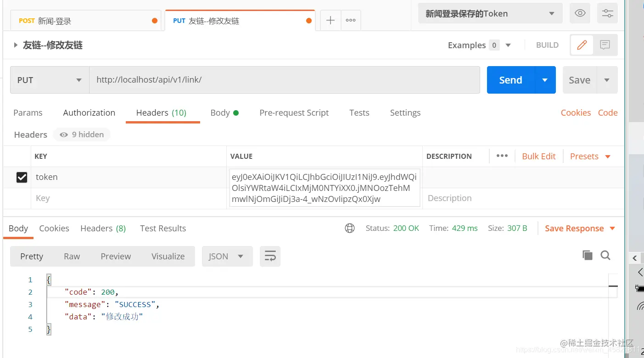
Task: Click the "message": "SUCCESS" line
Action: [x=112, y=304]
